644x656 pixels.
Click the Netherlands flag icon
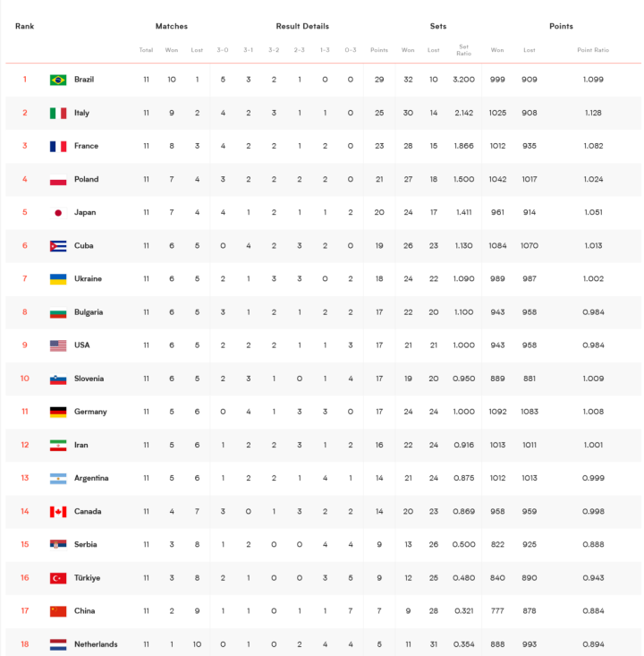coord(58,644)
